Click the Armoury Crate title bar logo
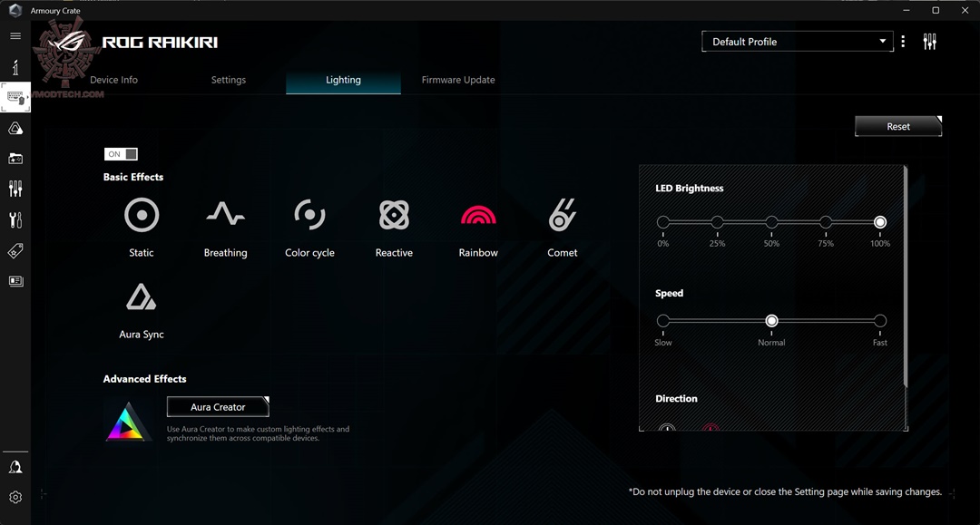The image size is (980, 525). pyautogui.click(x=15, y=10)
